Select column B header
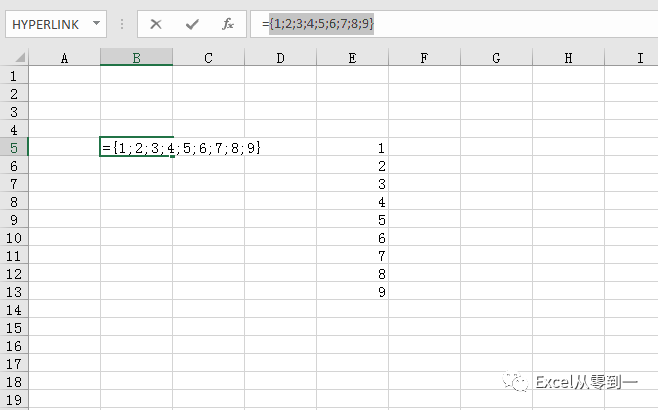The width and height of the screenshot is (658, 410). (x=136, y=57)
